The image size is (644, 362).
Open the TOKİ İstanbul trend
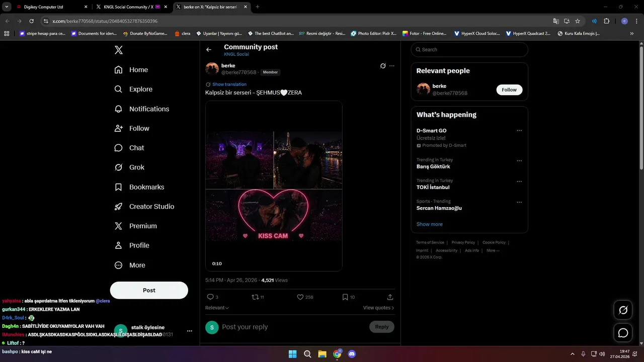click(x=433, y=187)
